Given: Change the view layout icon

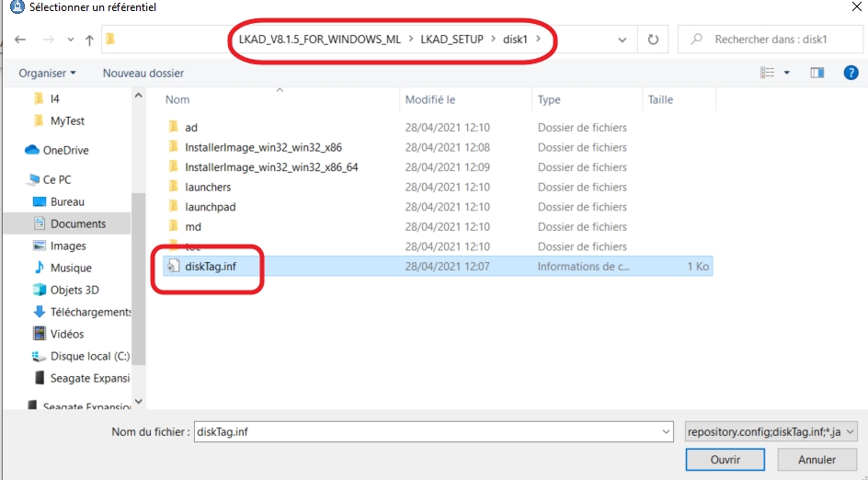Looking at the screenshot, I should [x=767, y=73].
